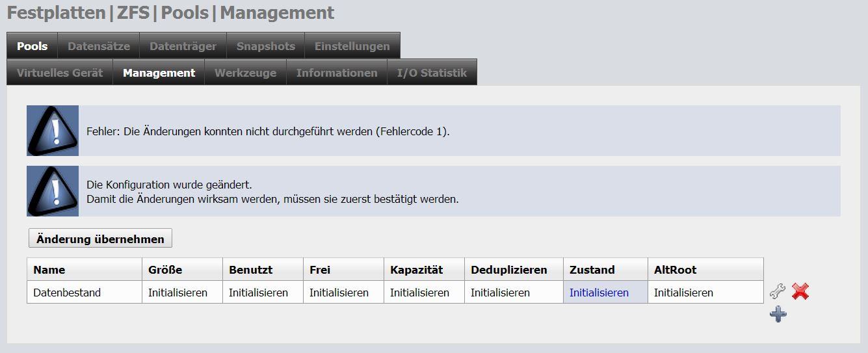The width and height of the screenshot is (868, 353).
Task: Click the error message warning icon
Action: coord(53,131)
